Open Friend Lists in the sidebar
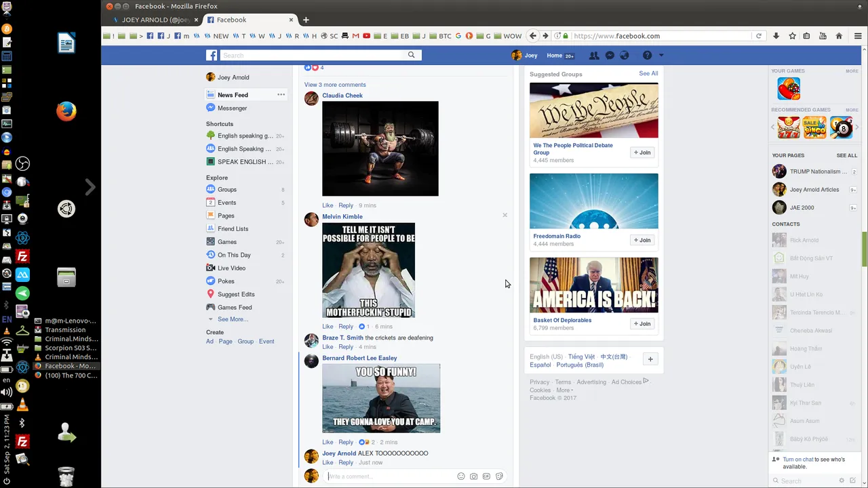The width and height of the screenshot is (868, 488). click(233, 229)
